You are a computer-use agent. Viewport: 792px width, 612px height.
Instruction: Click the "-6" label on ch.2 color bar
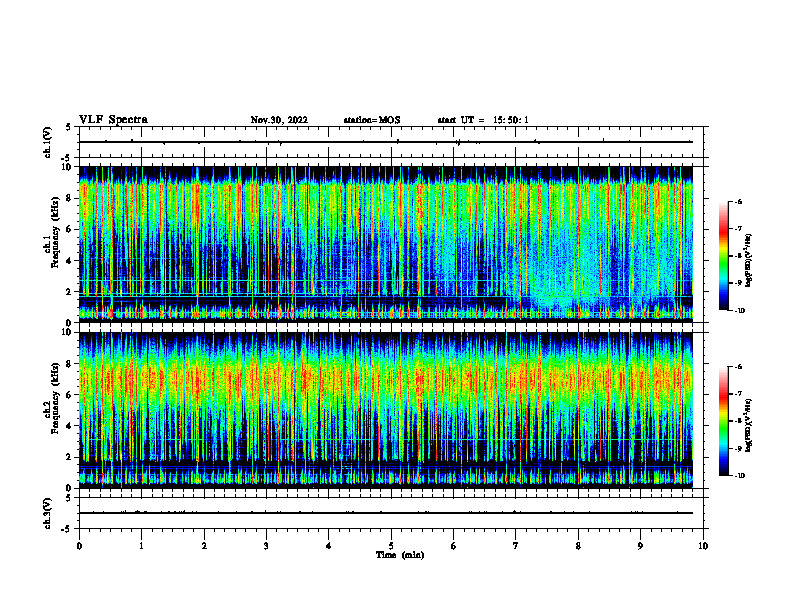point(739,367)
